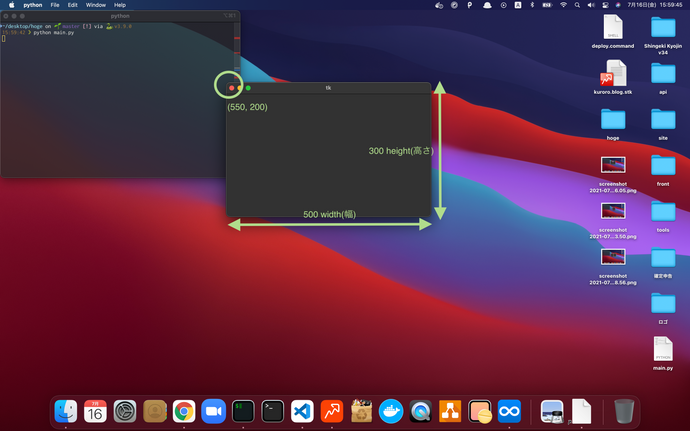Open the python application menu
This screenshot has width=690, height=431.
33,5
